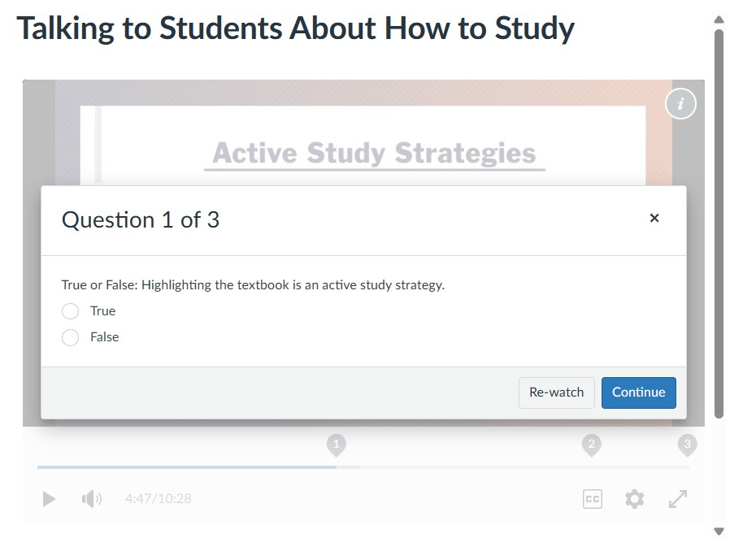This screenshot has width=756, height=551.
Task: Click the 4:47/10:28 time display
Action: [159, 498]
